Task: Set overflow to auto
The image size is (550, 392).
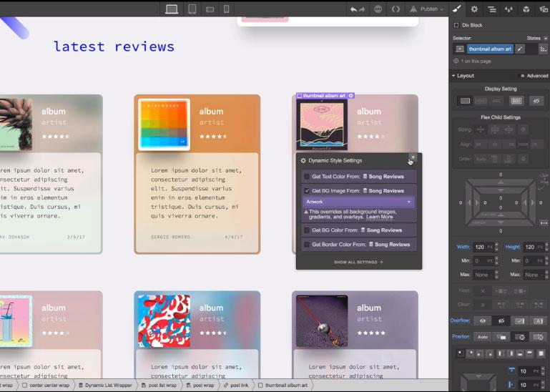Action: [x=539, y=320]
